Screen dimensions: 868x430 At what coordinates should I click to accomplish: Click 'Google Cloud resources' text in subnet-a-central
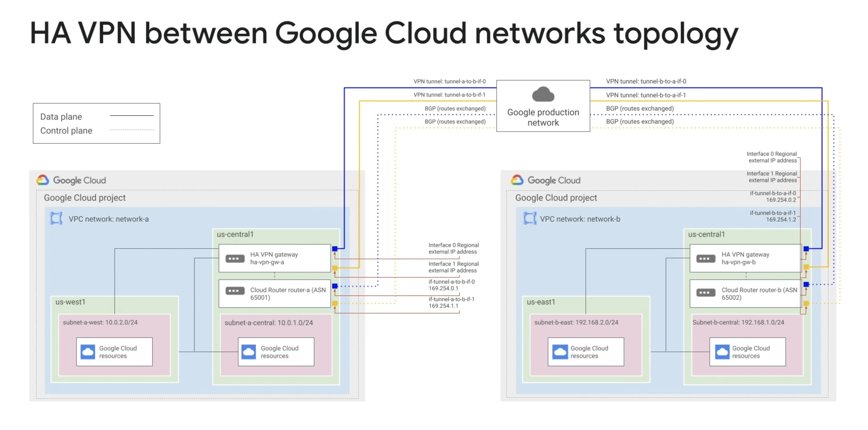point(279,352)
